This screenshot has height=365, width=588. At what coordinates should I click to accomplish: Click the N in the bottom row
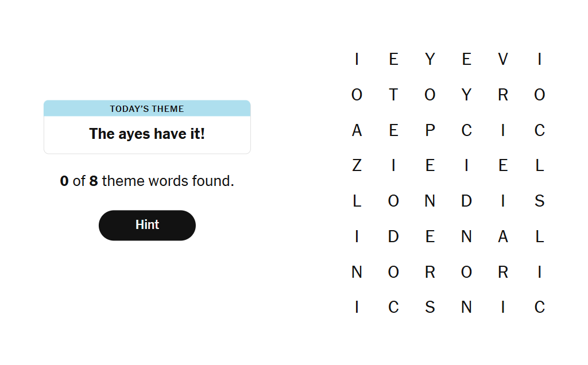(466, 307)
